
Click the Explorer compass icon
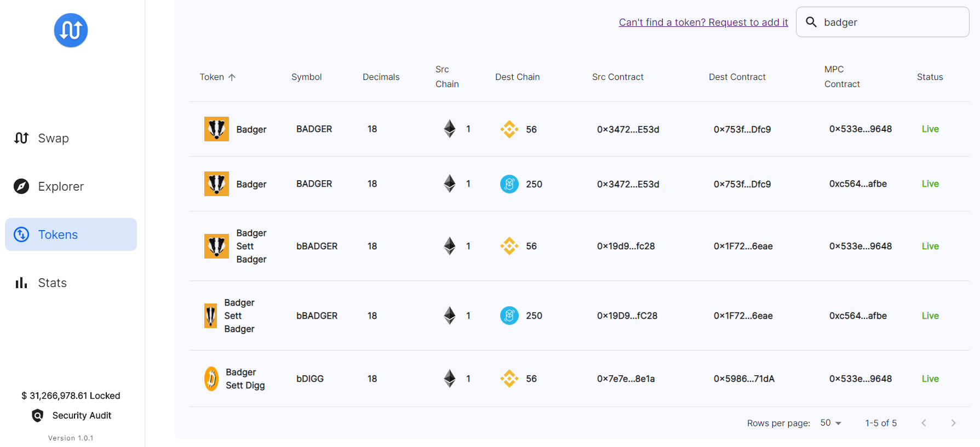point(21,186)
